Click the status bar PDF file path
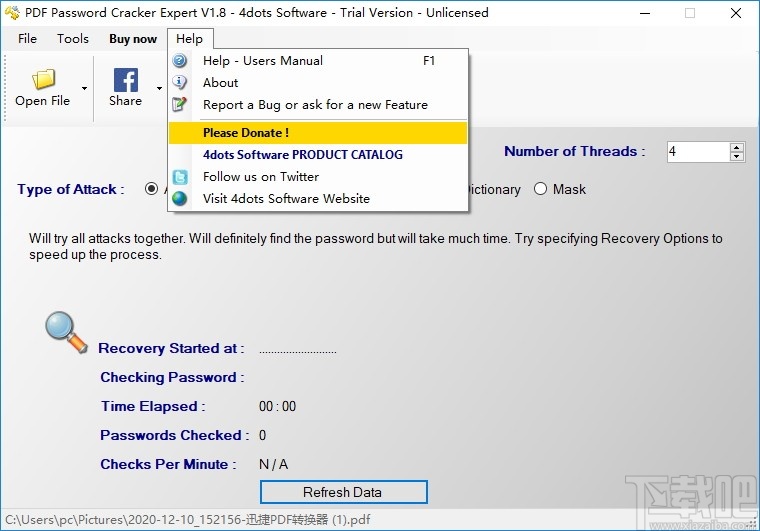This screenshot has width=760, height=531. point(188,520)
